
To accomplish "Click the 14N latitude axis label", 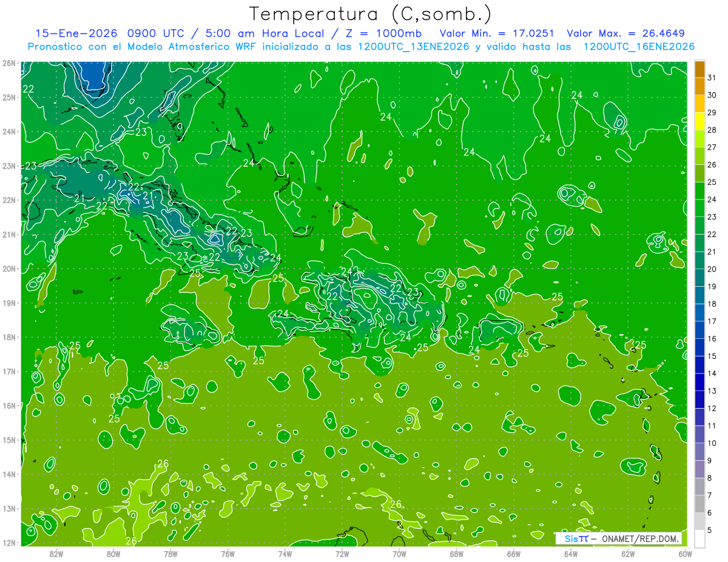I will [x=9, y=474].
